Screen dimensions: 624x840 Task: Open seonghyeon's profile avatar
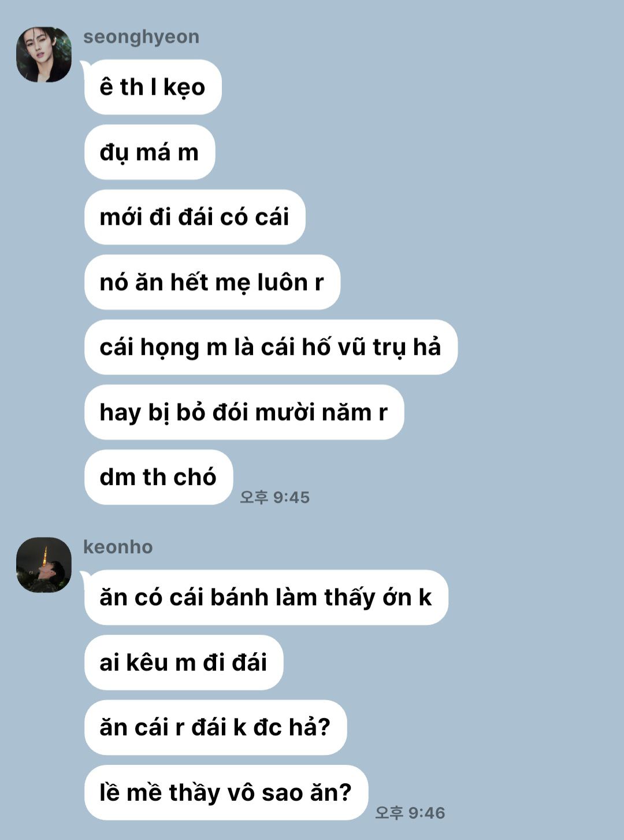(x=44, y=54)
